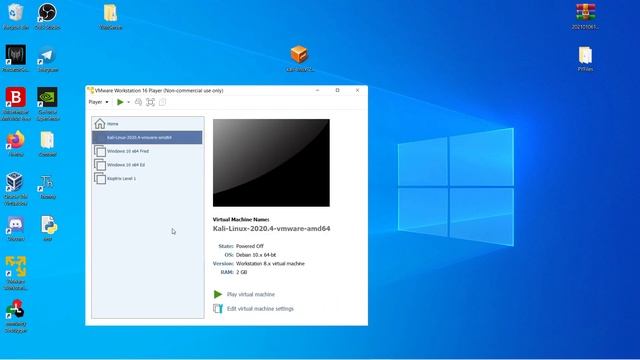Select the Oracle VM VirtualBox desktop icon
This screenshot has height=360, width=640.
pyautogui.click(x=16, y=189)
